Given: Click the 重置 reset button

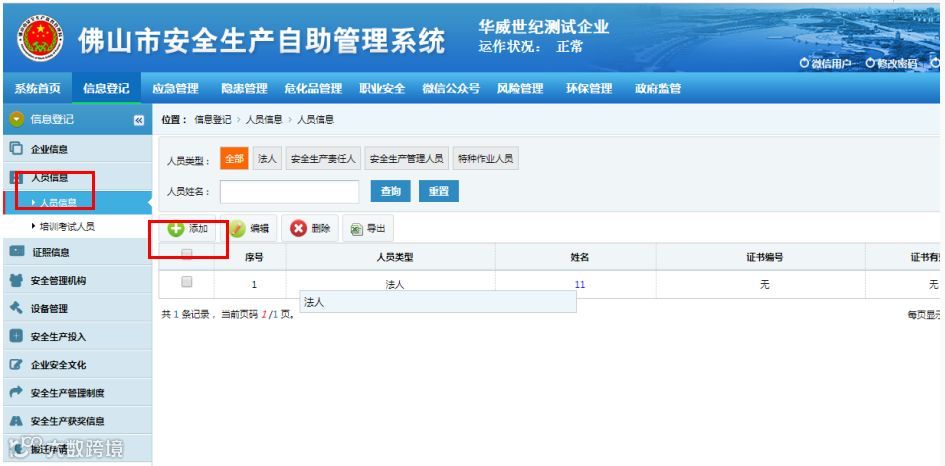Looking at the screenshot, I should point(439,191).
